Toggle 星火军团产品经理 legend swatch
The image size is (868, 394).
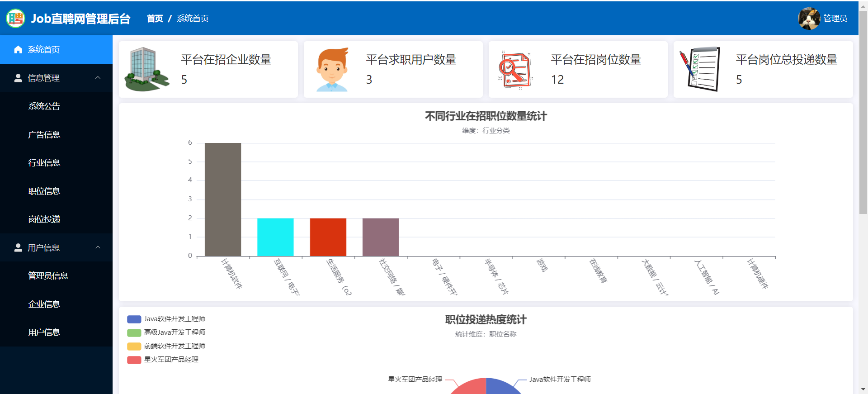[134, 360]
